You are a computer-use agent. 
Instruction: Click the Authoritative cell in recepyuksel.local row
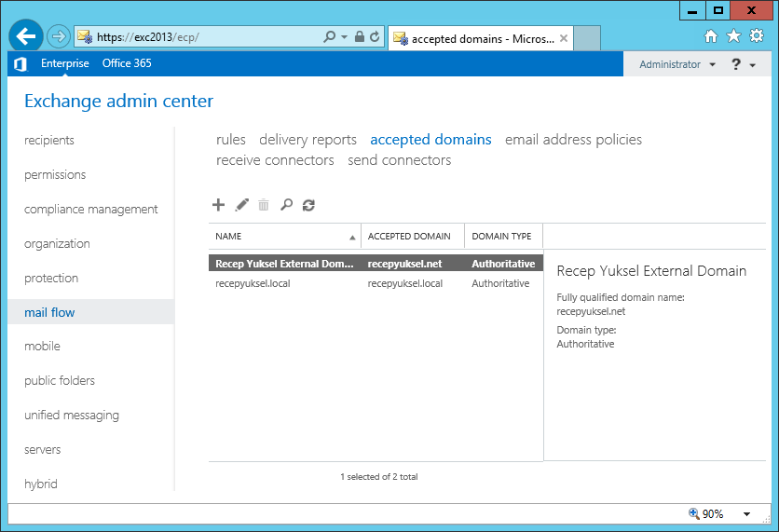[x=500, y=283]
